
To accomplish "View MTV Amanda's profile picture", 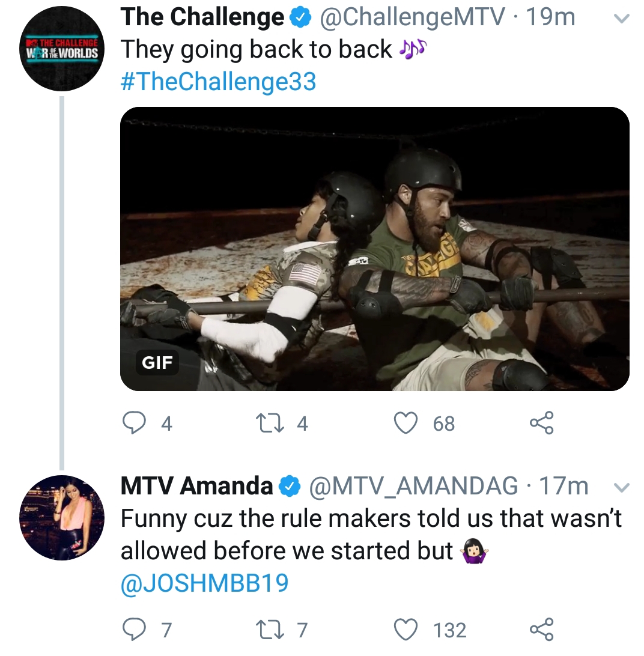I will pyautogui.click(x=62, y=517).
